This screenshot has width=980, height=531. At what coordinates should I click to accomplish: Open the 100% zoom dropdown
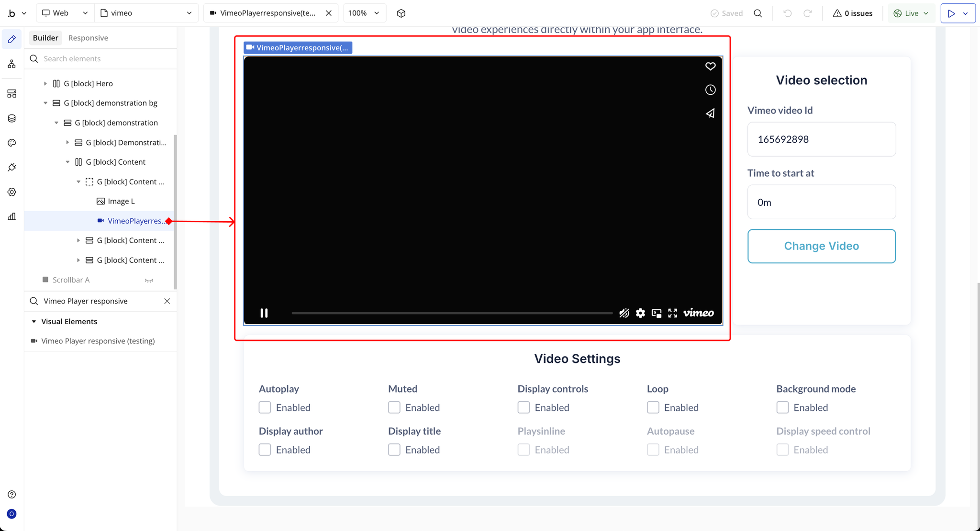(364, 13)
